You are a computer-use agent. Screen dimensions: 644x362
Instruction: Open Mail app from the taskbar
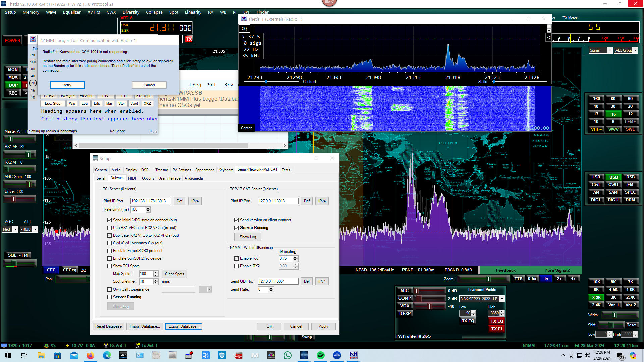pos(74,355)
